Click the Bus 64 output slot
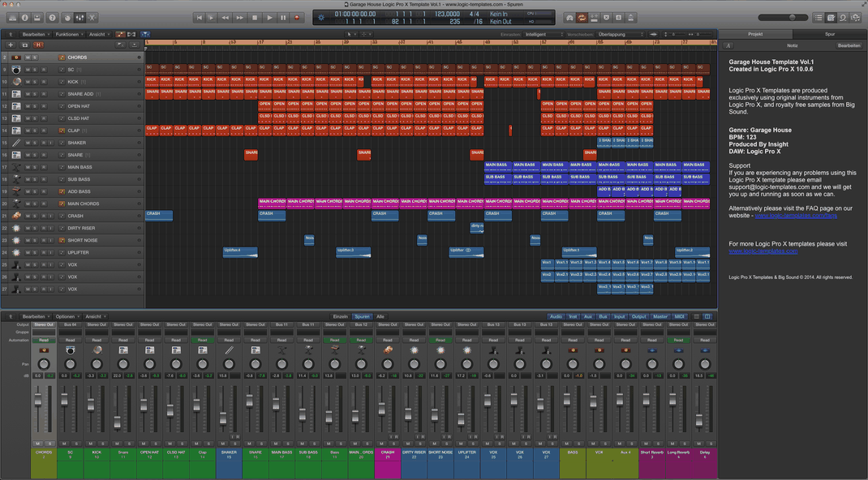The width and height of the screenshot is (868, 480). pos(71,324)
